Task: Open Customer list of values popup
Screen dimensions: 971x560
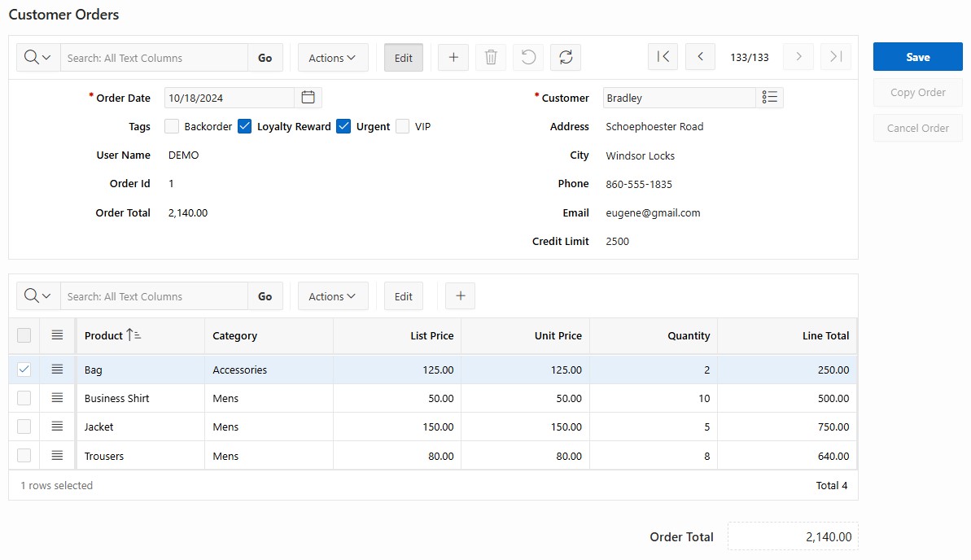Action: click(x=769, y=98)
